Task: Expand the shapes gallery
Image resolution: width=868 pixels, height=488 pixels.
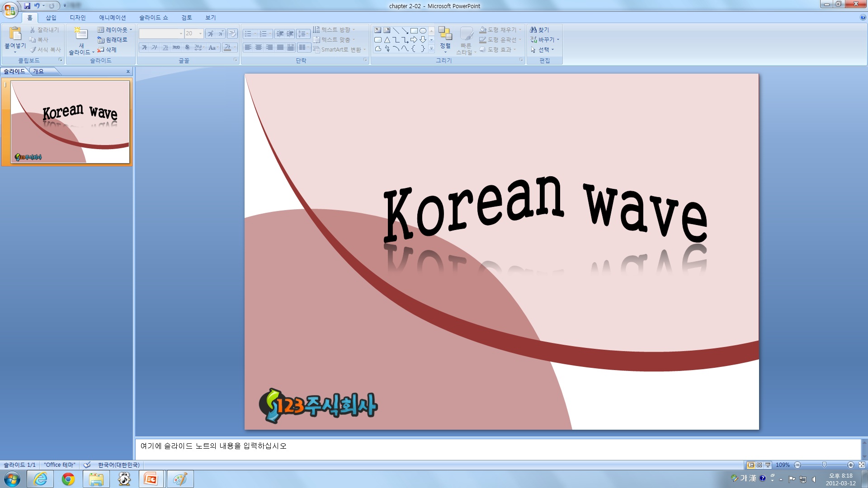Action: coord(432,49)
